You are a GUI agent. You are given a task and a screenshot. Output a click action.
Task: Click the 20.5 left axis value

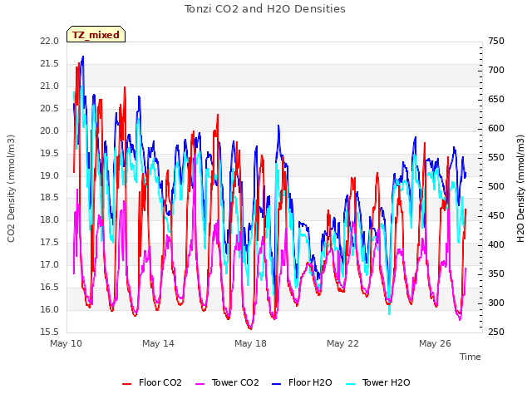tap(50, 109)
